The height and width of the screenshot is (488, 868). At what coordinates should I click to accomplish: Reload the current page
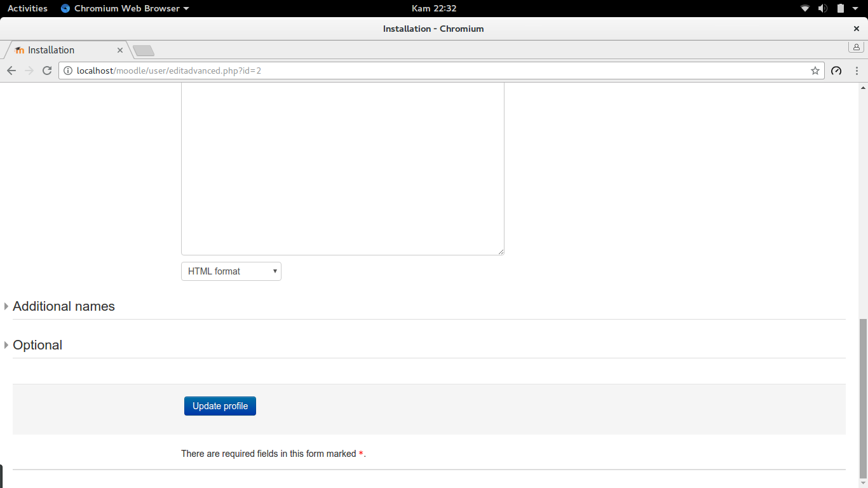pyautogui.click(x=47, y=71)
